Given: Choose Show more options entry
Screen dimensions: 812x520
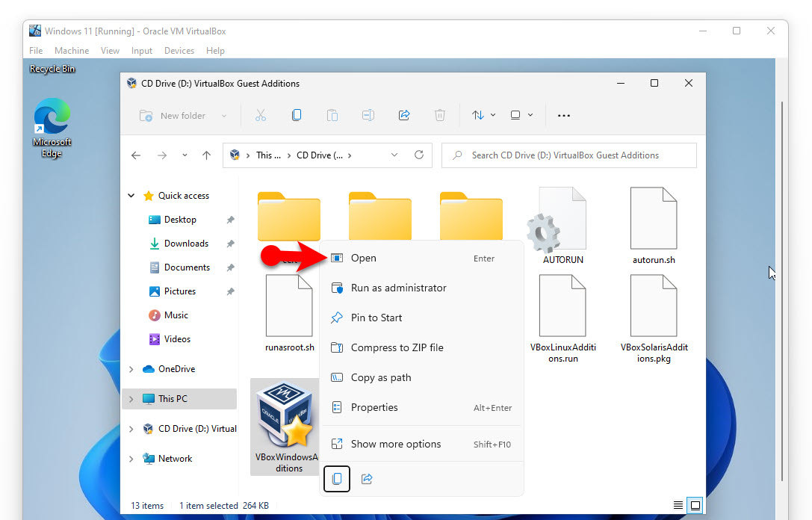Looking at the screenshot, I should tap(396, 444).
